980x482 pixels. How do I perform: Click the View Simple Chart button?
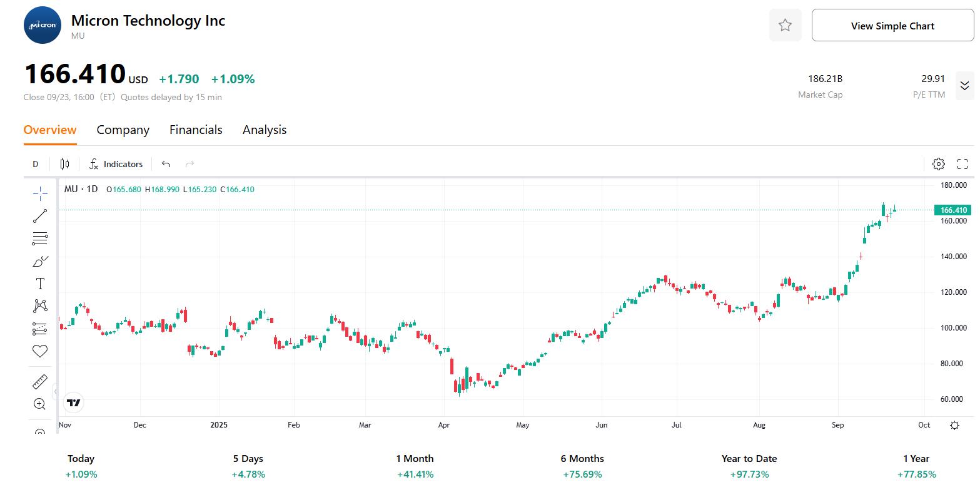892,26
